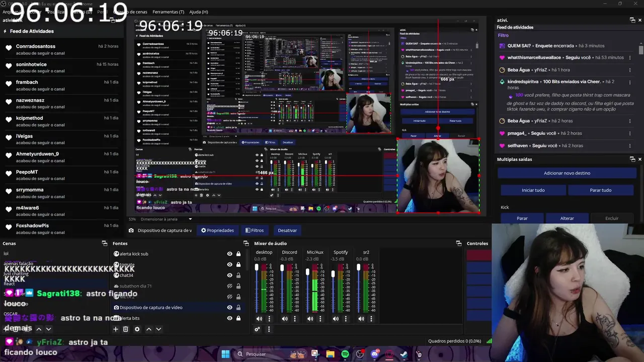Open preview scaling dropdown Dimensionar à janela

[x=167, y=219]
